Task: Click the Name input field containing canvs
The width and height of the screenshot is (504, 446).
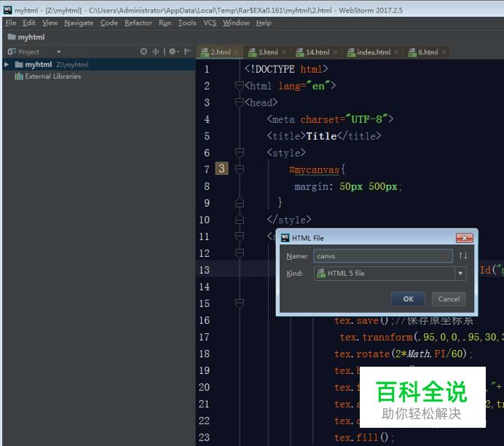Action: click(382, 256)
